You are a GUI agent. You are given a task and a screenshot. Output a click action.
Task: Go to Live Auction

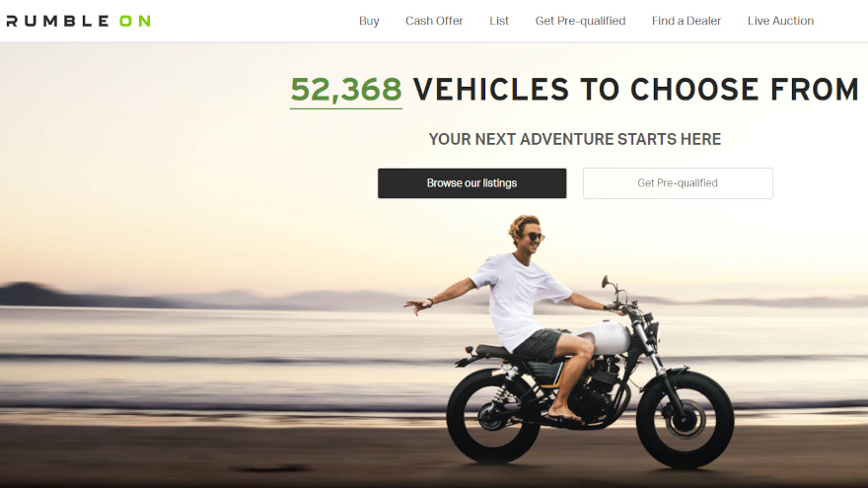tap(780, 21)
